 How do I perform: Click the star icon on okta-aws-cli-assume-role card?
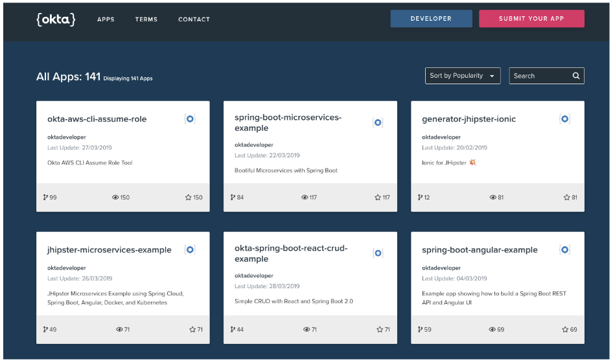tap(188, 198)
